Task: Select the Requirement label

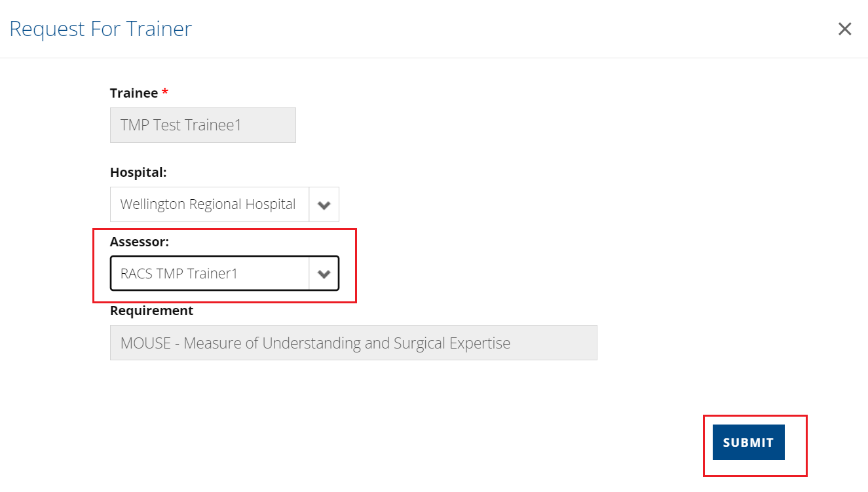Action: pyautogui.click(x=151, y=311)
